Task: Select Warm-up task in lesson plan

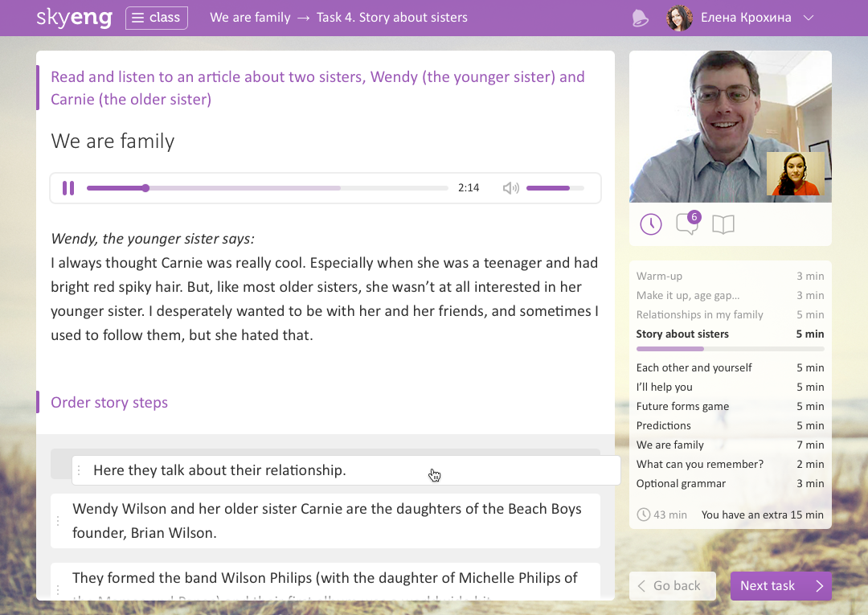Action: click(x=730, y=277)
